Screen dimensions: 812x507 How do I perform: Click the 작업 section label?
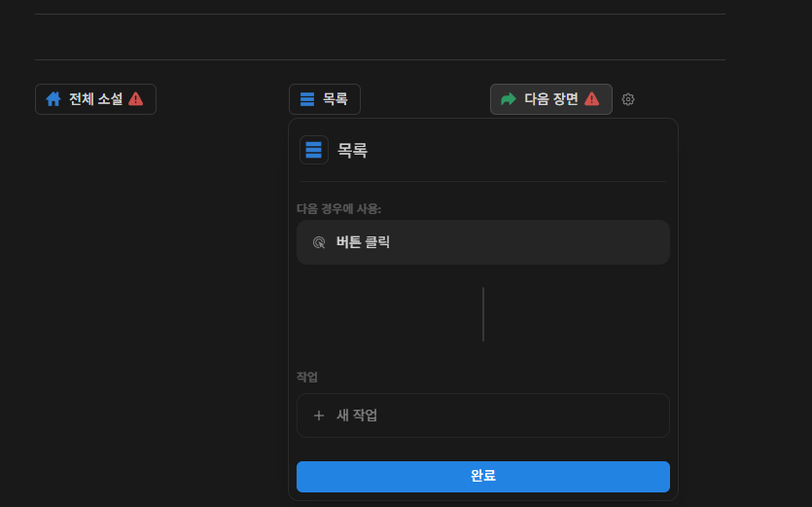pyautogui.click(x=307, y=377)
